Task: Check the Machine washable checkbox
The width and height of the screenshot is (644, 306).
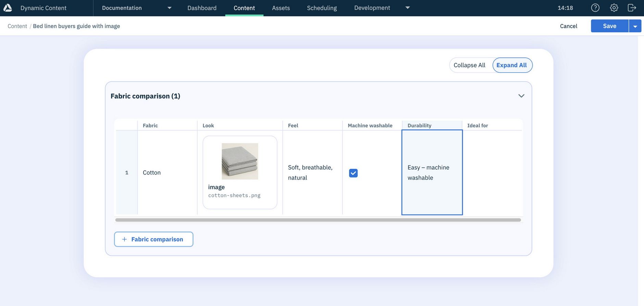Action: (353, 173)
